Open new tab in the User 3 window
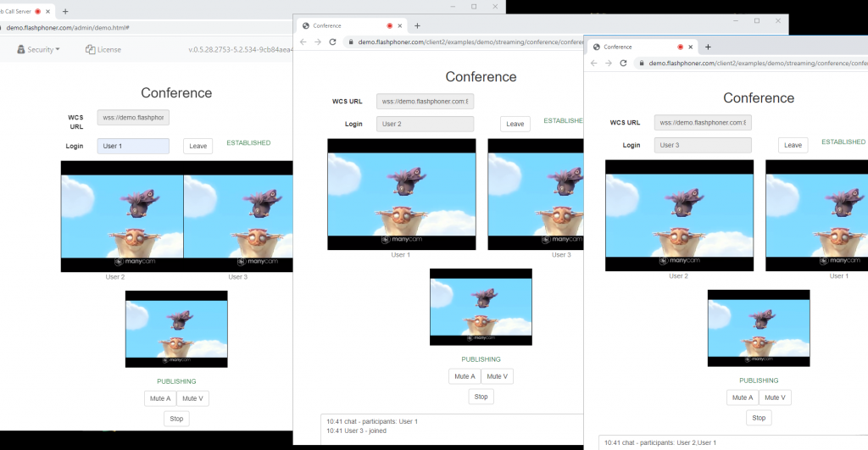This screenshot has width=868, height=450. [x=708, y=47]
